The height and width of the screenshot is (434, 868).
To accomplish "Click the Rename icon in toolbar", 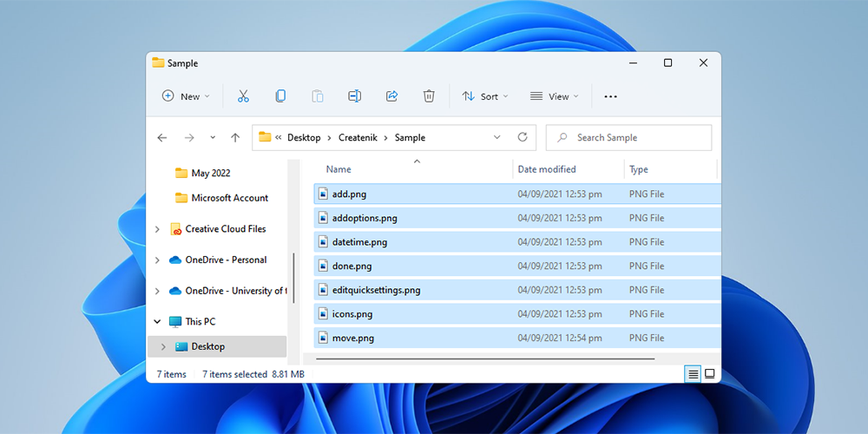I will 354,96.
